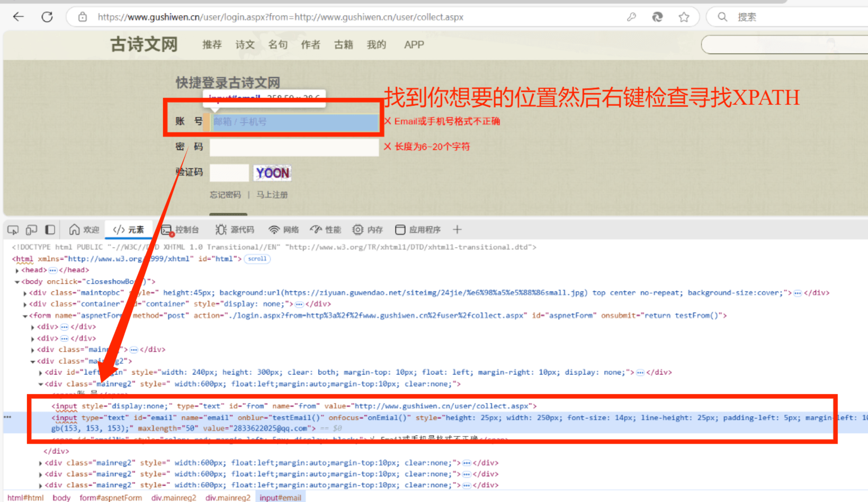Expand the head element node
Image resolution: width=868 pixels, height=502 pixels.
point(17,271)
